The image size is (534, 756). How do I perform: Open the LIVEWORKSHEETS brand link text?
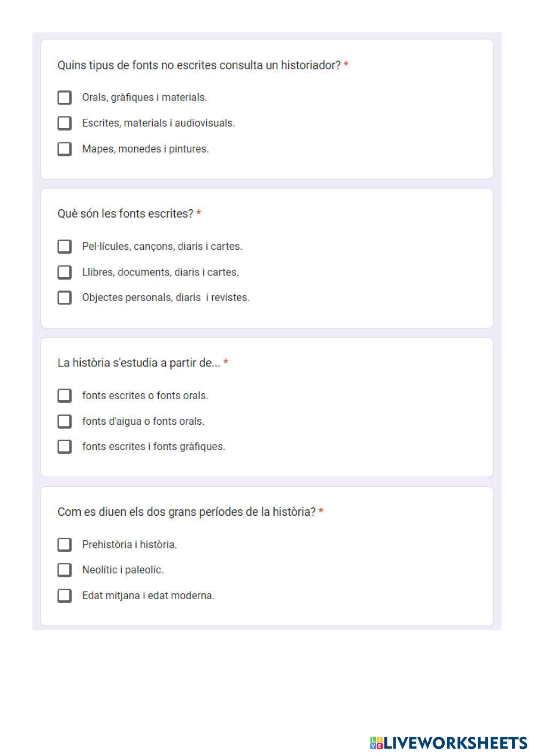pyautogui.click(x=455, y=743)
